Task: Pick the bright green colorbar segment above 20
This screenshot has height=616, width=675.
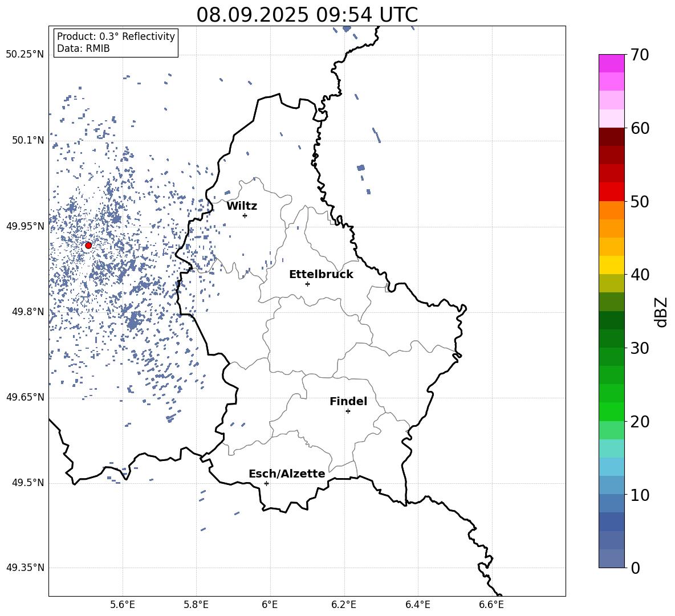Action: pyautogui.click(x=612, y=411)
